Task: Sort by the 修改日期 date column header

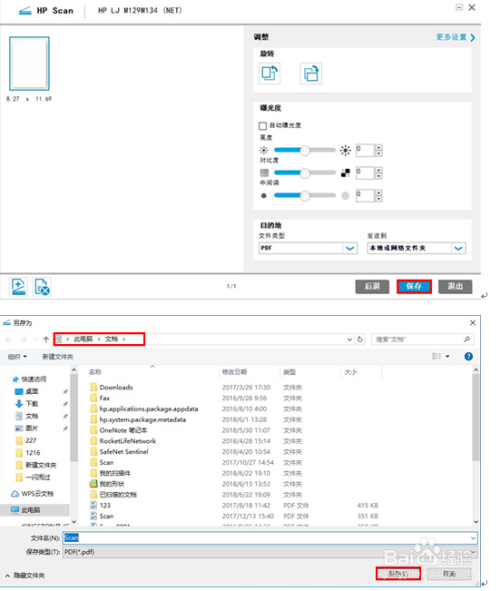Action: [x=234, y=372]
